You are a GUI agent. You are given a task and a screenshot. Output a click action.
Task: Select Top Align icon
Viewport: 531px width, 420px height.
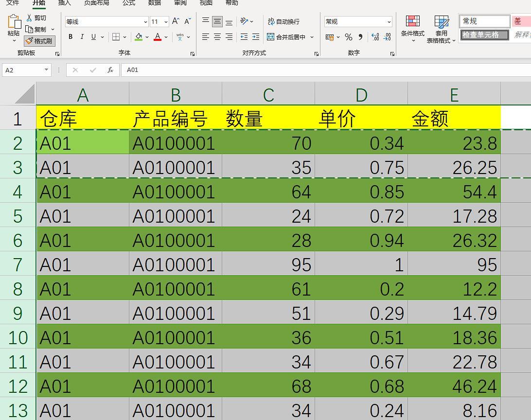click(206, 21)
